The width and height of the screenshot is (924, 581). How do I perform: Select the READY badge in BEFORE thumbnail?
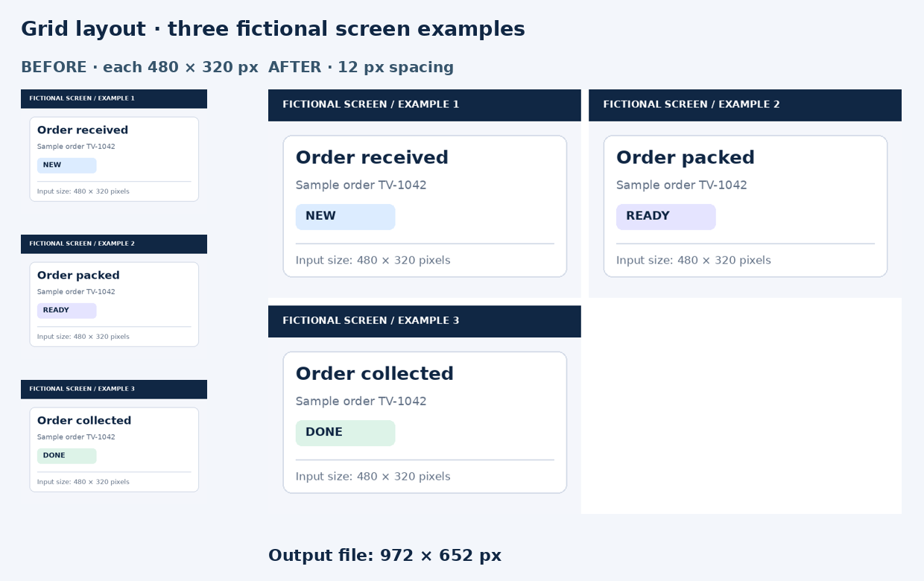(66, 311)
